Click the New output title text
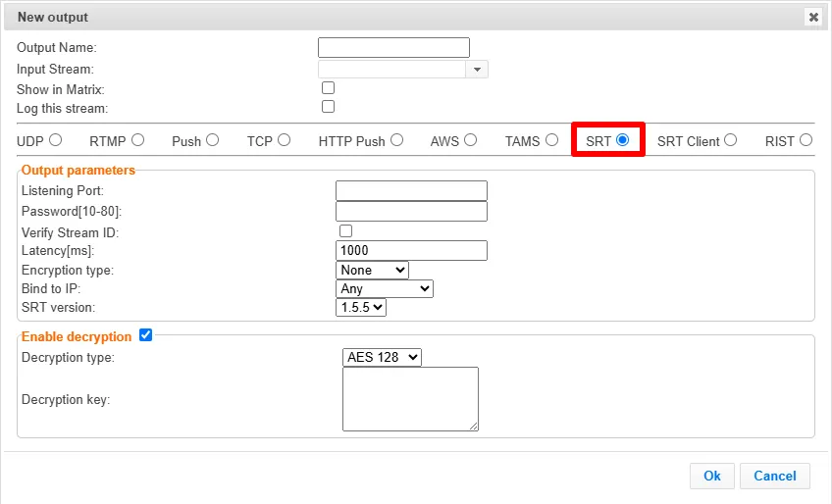The width and height of the screenshot is (832, 504). 53,17
